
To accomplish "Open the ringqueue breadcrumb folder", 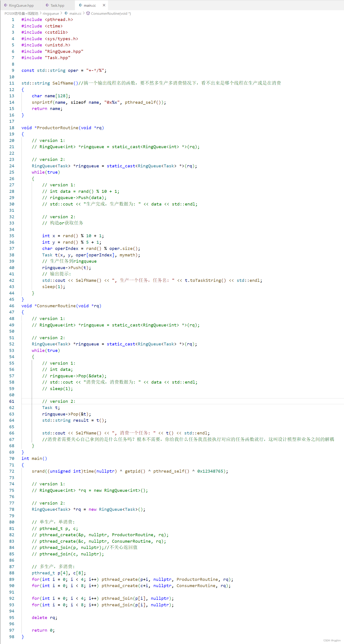I will tap(51, 13).
